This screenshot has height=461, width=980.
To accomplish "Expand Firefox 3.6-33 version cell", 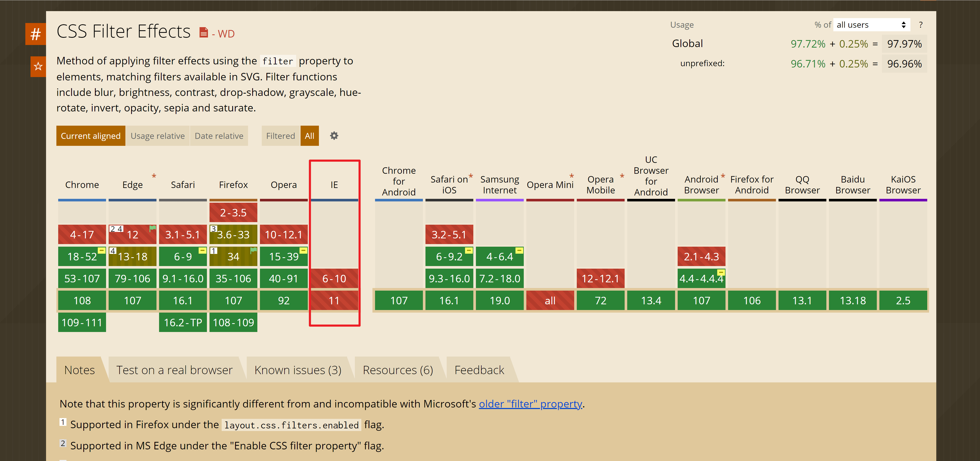I will click(233, 235).
